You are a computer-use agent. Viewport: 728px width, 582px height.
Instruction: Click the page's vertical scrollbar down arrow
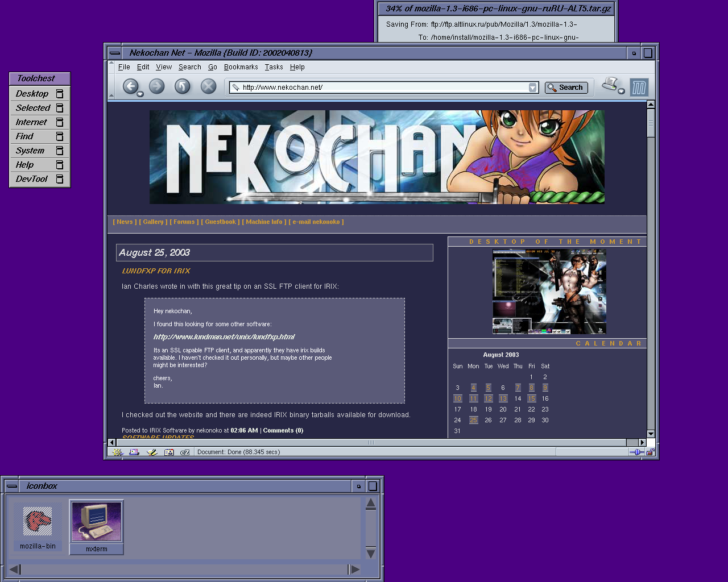[651, 434]
